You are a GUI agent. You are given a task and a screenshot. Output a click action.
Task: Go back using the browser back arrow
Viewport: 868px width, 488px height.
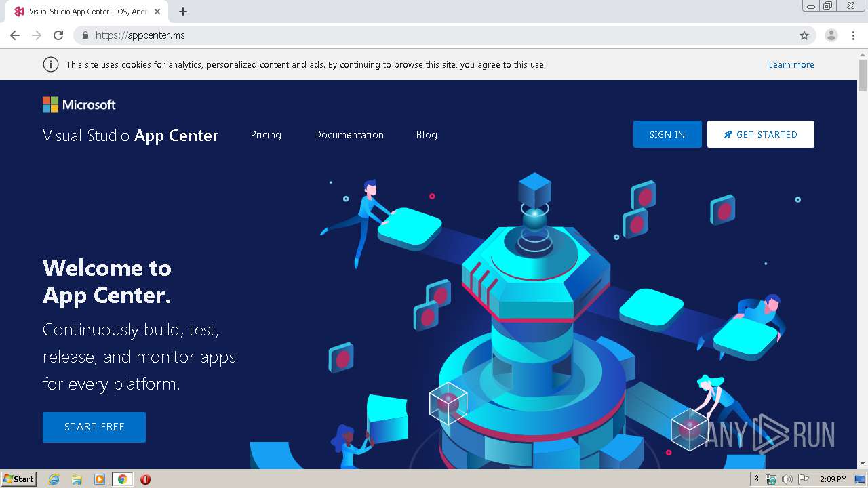click(15, 35)
